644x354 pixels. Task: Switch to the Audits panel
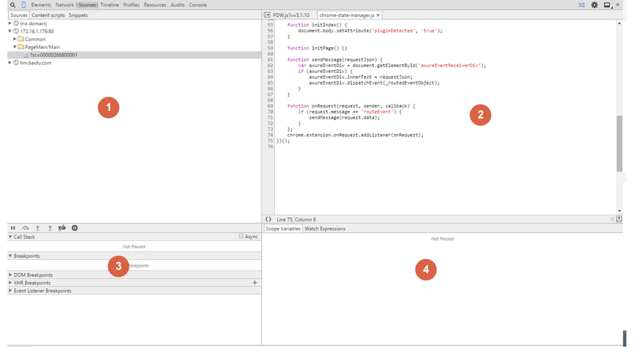(177, 5)
